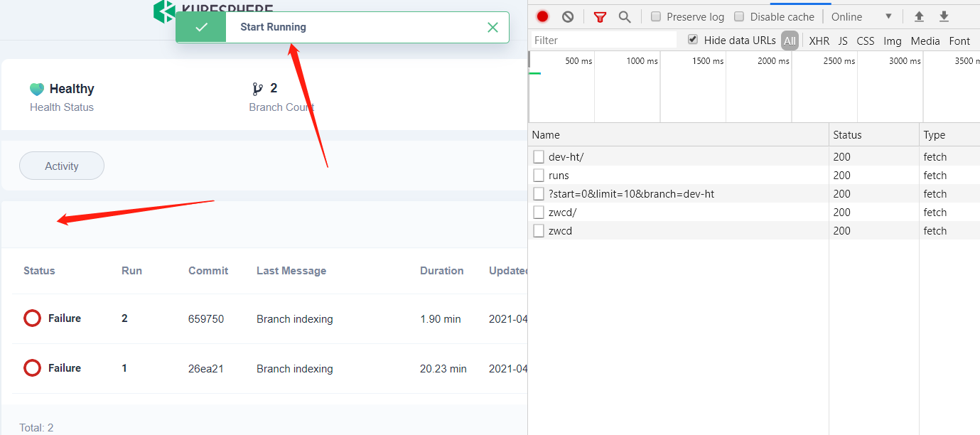
Task: Filter requests by JS
Action: point(843,41)
